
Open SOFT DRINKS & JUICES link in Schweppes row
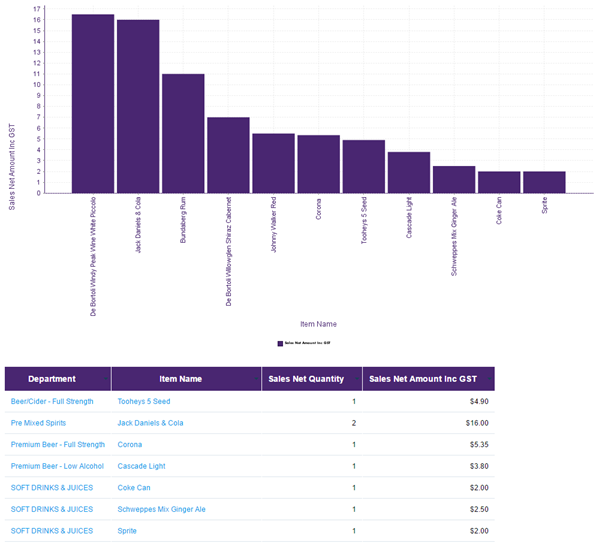[x=52, y=509]
